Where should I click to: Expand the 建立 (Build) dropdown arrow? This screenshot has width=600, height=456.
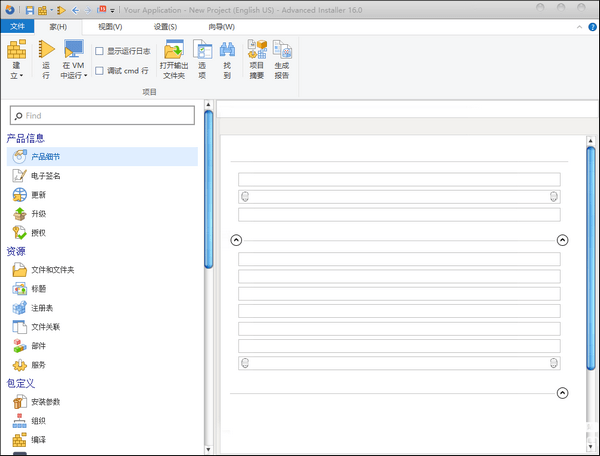pos(16,75)
